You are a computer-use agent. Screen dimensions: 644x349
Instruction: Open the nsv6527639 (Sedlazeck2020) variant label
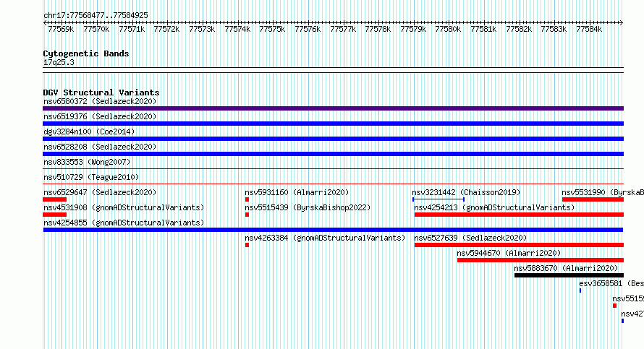[470, 238]
